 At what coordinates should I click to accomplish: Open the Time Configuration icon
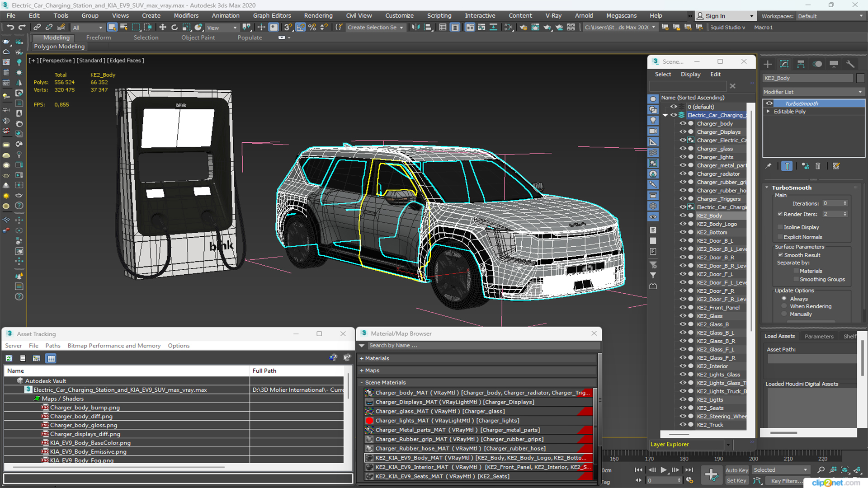pos(689,480)
